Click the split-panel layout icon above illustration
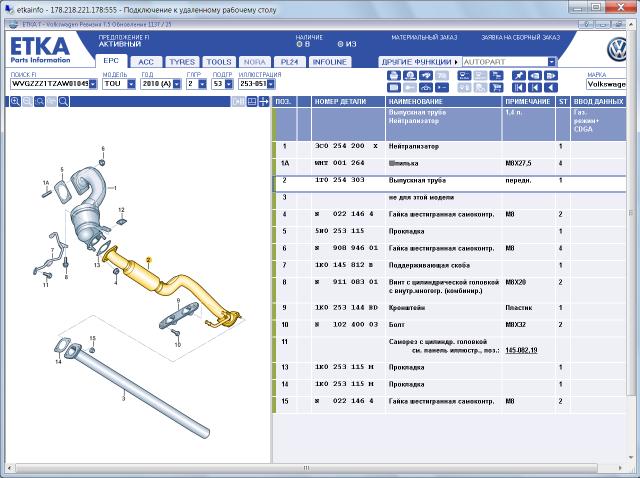 click(x=252, y=102)
